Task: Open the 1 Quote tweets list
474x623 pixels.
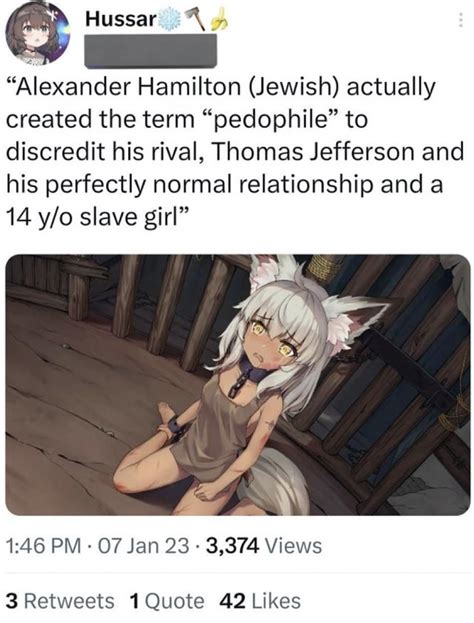Action: point(167,601)
